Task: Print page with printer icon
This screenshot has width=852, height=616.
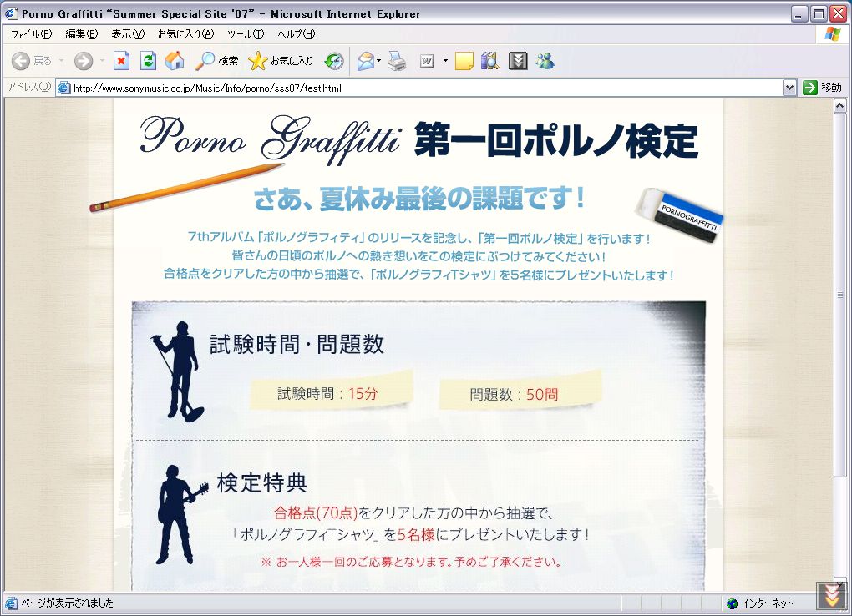Action: 397,61
